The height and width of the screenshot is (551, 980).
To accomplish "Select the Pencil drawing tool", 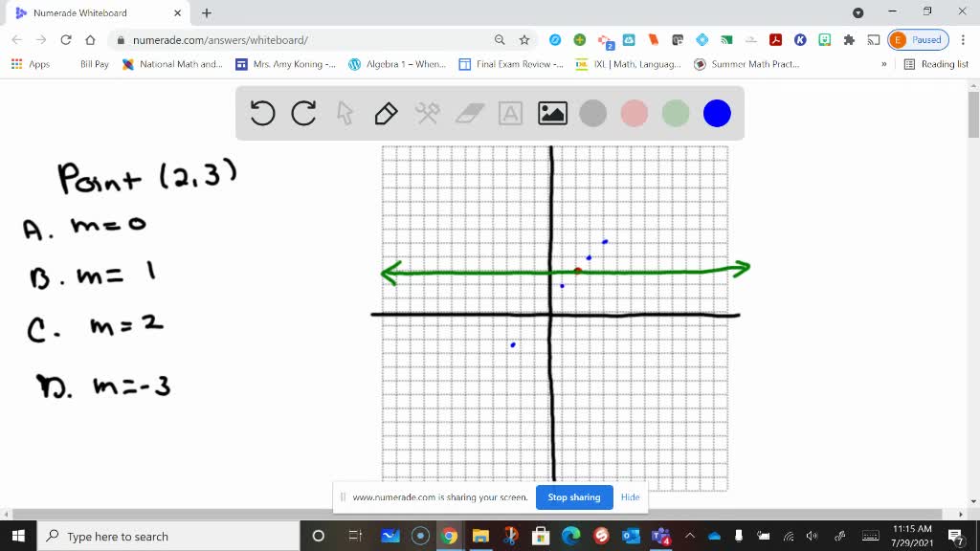I will [385, 113].
